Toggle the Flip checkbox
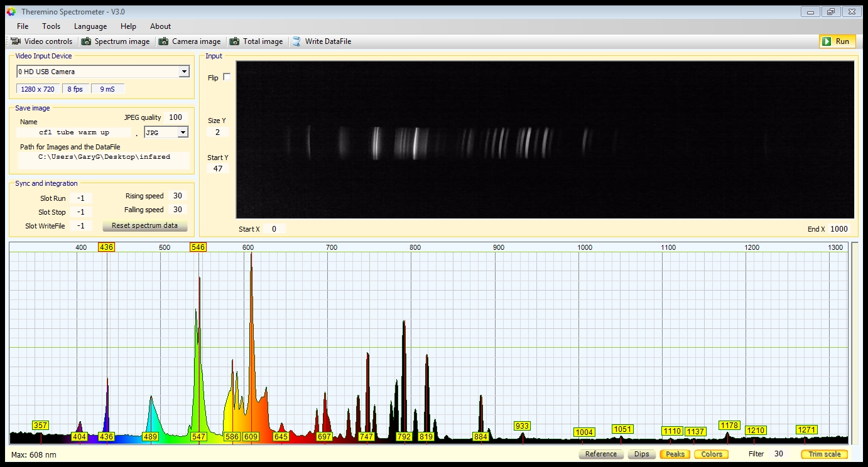 227,77
